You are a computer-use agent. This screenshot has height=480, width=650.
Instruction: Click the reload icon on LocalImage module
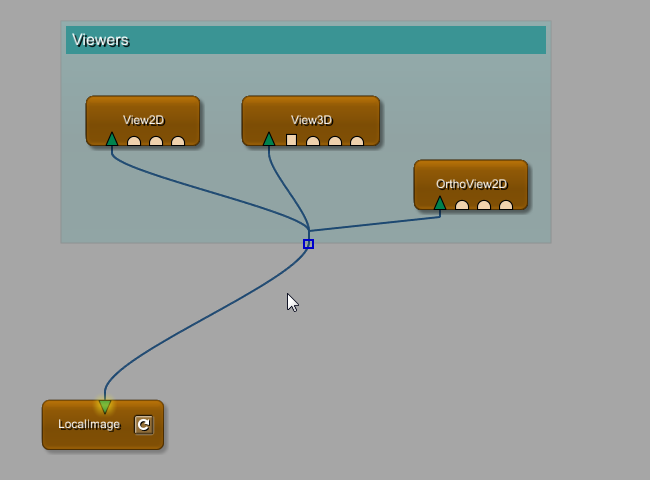coord(143,425)
